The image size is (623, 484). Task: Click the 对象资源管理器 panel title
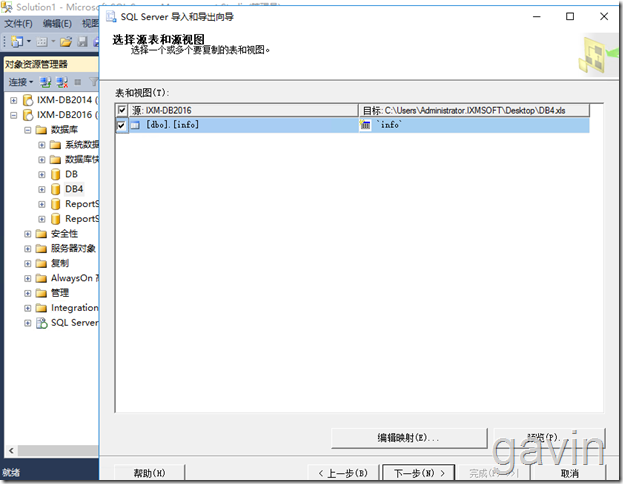point(36,64)
